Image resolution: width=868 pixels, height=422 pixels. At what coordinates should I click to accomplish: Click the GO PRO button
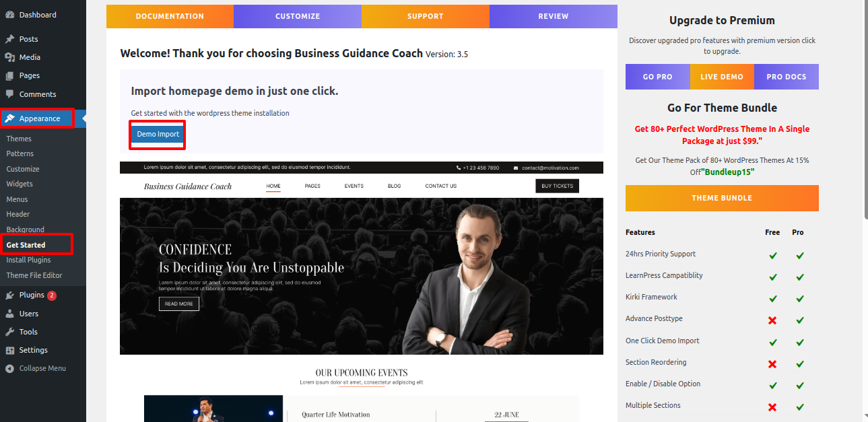click(x=658, y=77)
